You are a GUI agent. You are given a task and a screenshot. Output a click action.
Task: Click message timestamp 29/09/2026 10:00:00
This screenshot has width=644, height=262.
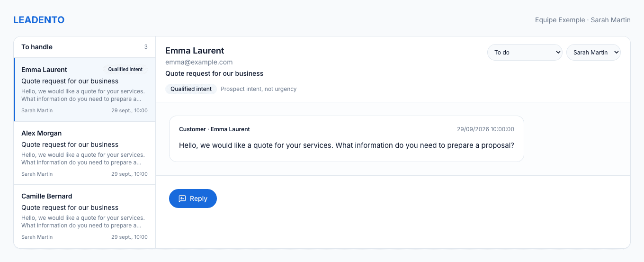click(485, 129)
